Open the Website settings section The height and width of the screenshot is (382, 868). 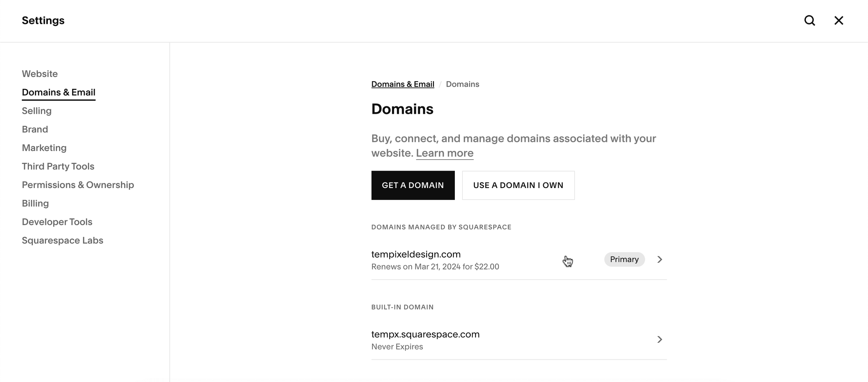(40, 74)
